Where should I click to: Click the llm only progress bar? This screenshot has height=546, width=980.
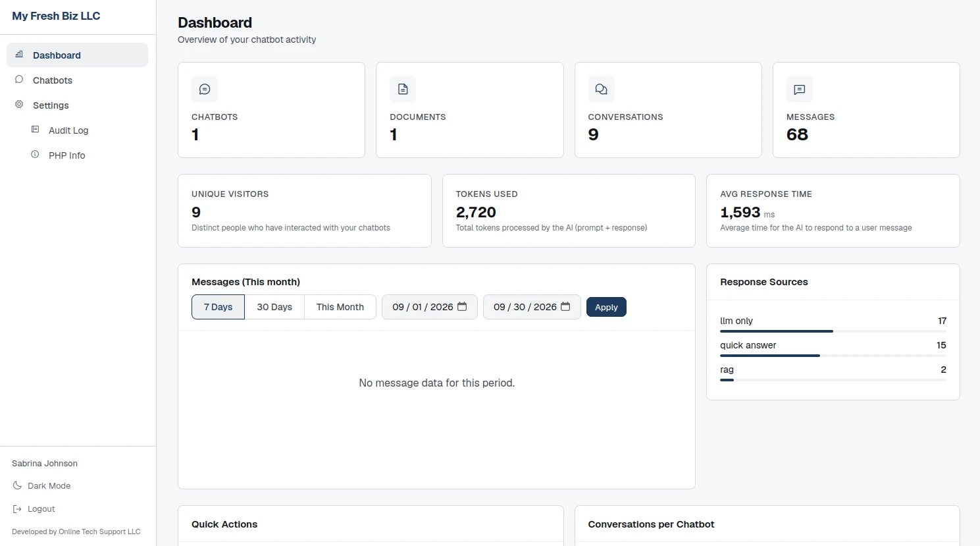coord(833,331)
